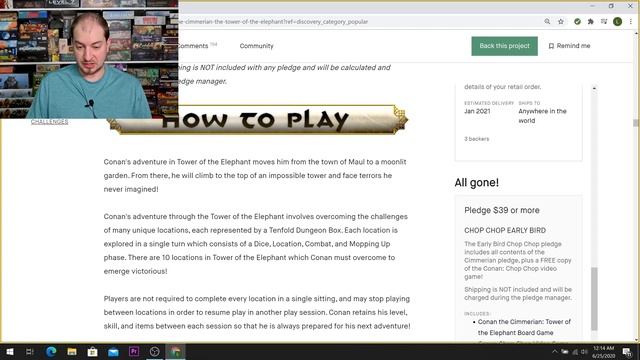Open the Chrome three-dot menu
This screenshot has height=360, width=640.
tap(631, 22)
